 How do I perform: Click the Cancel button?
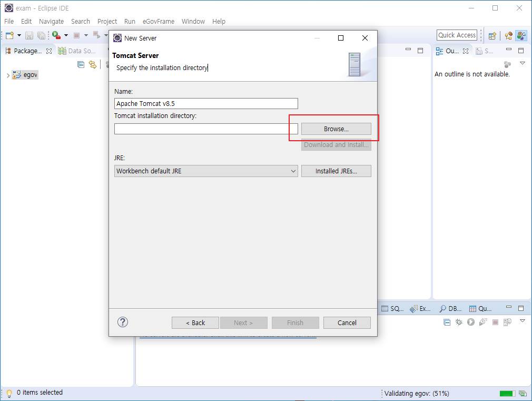click(x=347, y=322)
